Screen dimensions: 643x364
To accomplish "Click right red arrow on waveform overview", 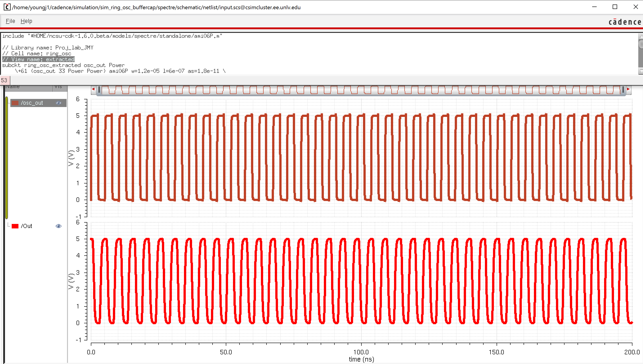I will click(628, 89).
